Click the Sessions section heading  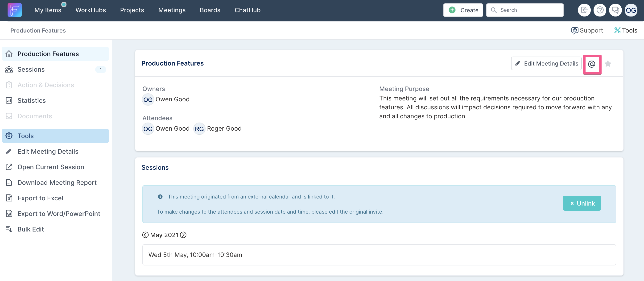[x=155, y=168]
